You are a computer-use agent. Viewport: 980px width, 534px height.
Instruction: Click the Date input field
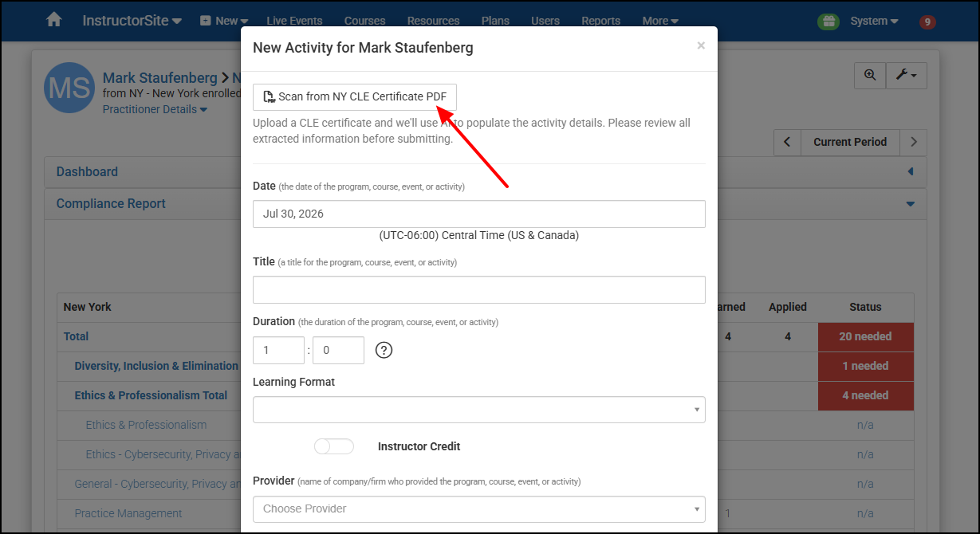coord(479,214)
